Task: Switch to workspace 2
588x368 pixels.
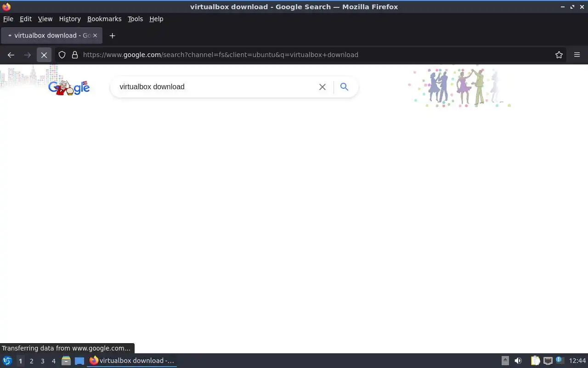Action: click(31, 361)
